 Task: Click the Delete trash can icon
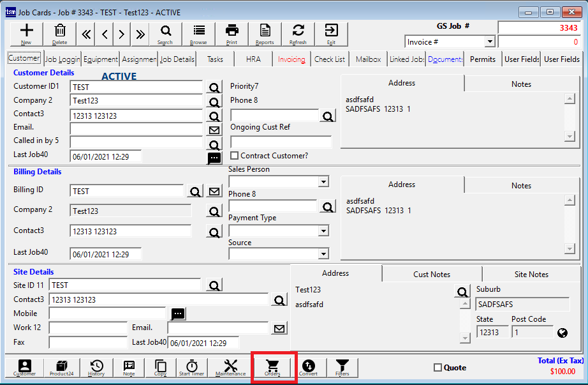coord(59,33)
